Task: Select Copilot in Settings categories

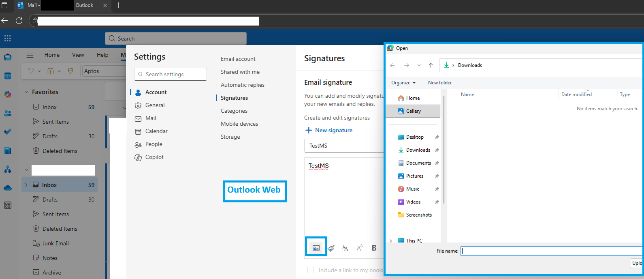Action: (x=154, y=157)
